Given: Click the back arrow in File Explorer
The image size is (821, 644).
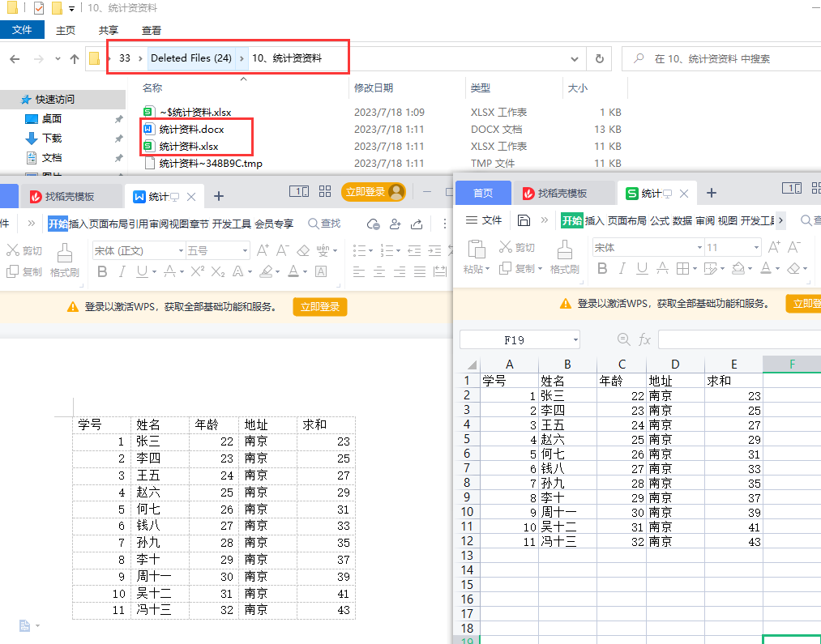Looking at the screenshot, I should click(x=15, y=58).
